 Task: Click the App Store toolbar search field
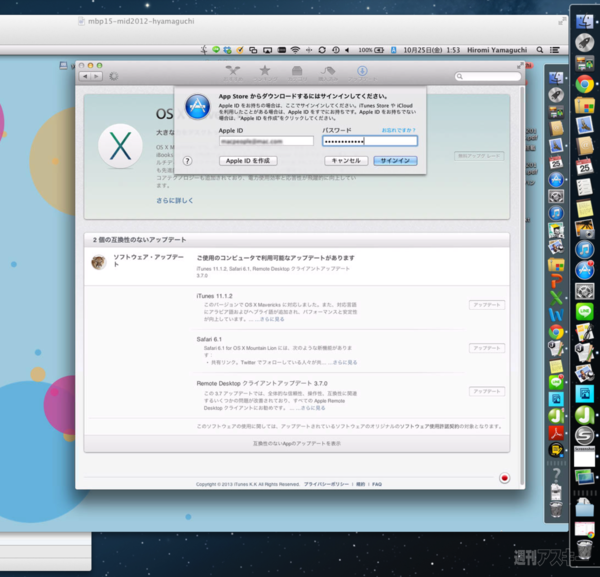[488, 77]
